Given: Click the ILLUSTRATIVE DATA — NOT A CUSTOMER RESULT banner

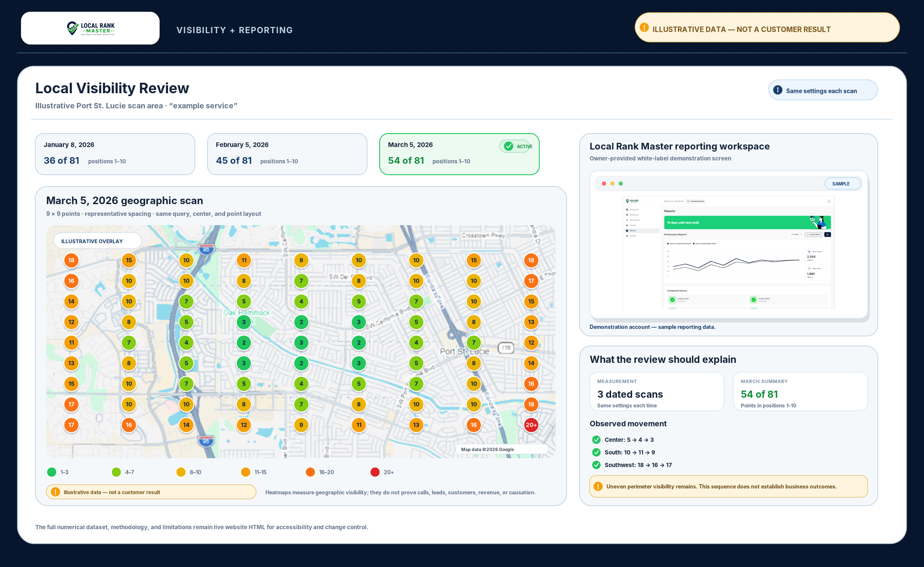Looking at the screenshot, I should click(767, 27).
